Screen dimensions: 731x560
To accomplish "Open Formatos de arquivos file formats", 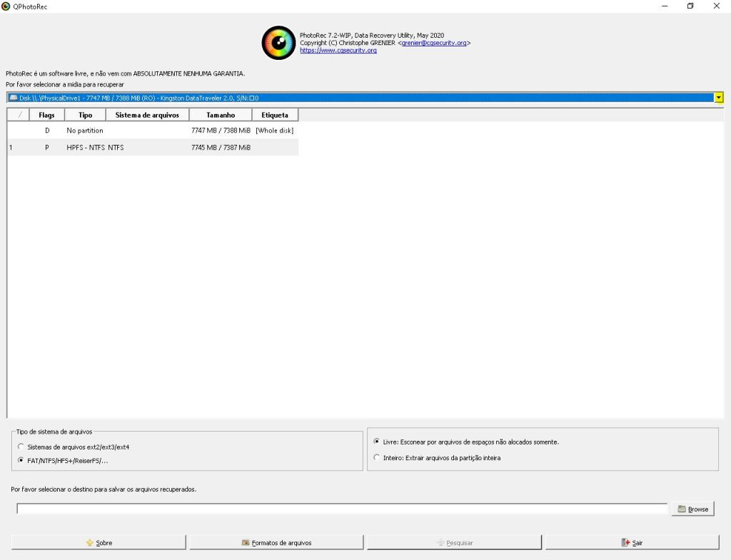I will (x=276, y=543).
